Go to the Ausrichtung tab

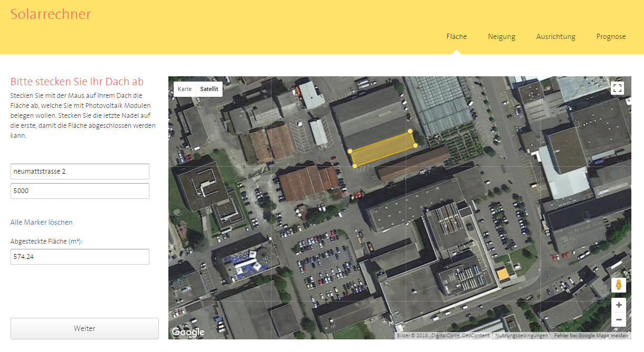point(556,36)
